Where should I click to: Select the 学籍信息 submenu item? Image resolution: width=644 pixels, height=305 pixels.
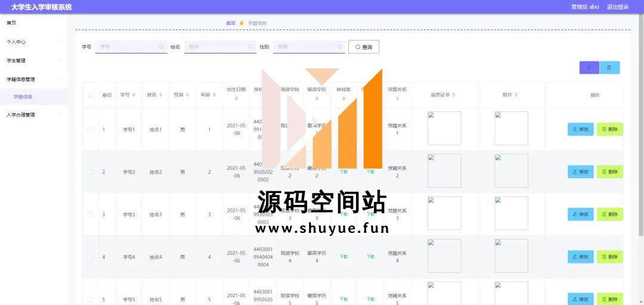tap(33, 97)
